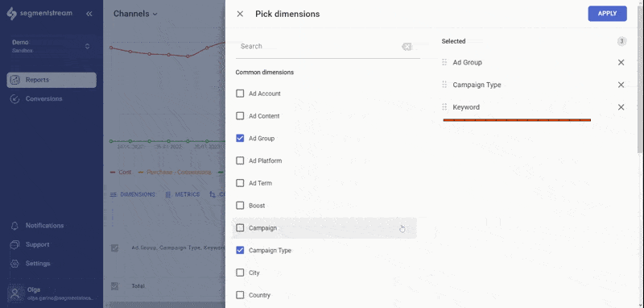Click the Total row label in table

point(138,285)
